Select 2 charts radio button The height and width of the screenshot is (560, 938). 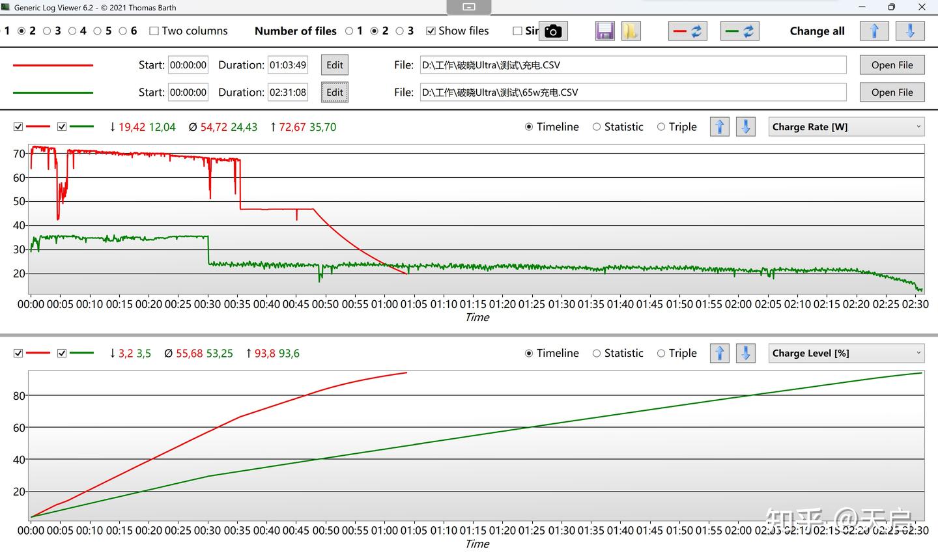[21, 31]
